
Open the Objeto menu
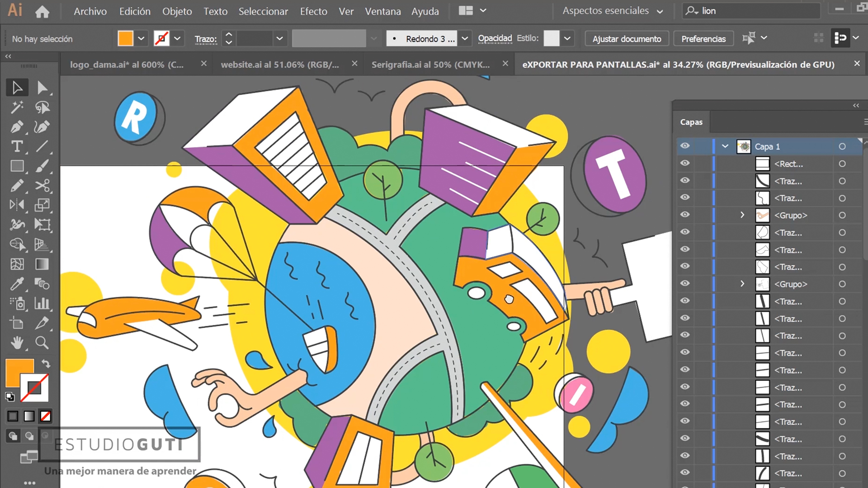pyautogui.click(x=177, y=11)
